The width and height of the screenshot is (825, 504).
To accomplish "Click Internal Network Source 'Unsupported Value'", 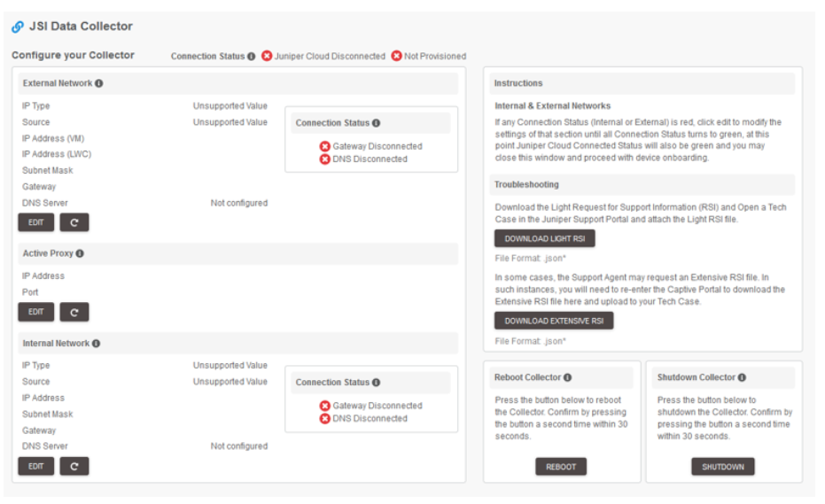I will click(230, 382).
